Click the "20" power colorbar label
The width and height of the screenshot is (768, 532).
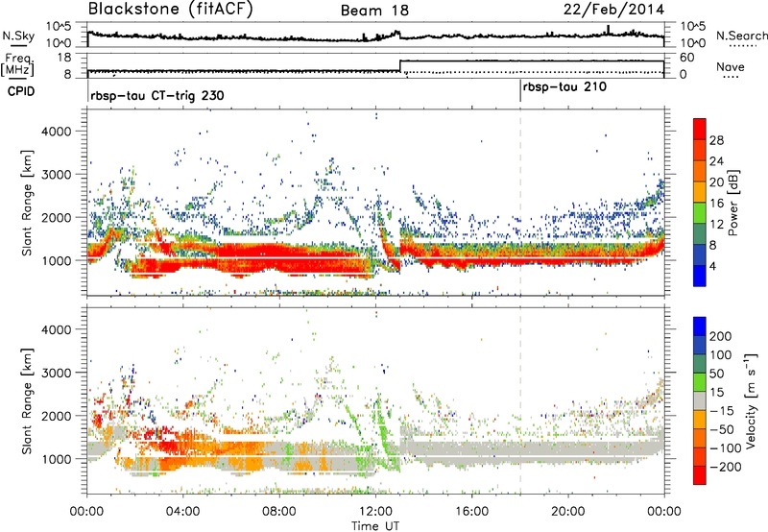(x=716, y=182)
